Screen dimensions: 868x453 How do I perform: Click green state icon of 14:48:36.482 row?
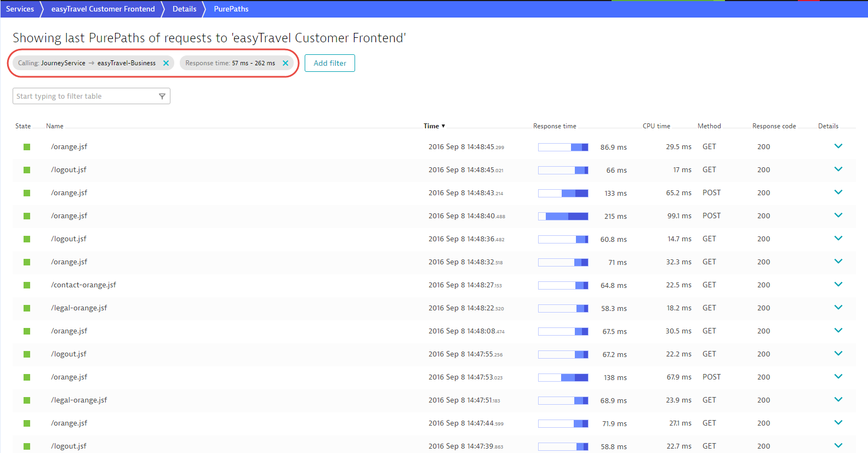tap(27, 239)
